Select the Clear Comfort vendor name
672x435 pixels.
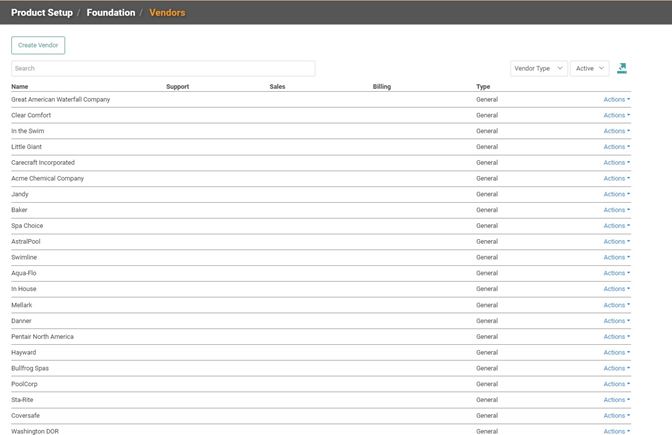[31, 115]
